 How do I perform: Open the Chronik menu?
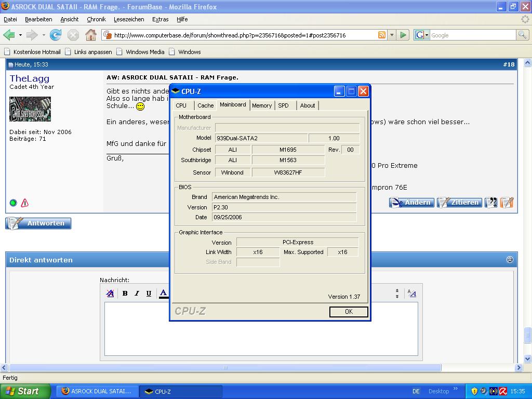[x=96, y=19]
